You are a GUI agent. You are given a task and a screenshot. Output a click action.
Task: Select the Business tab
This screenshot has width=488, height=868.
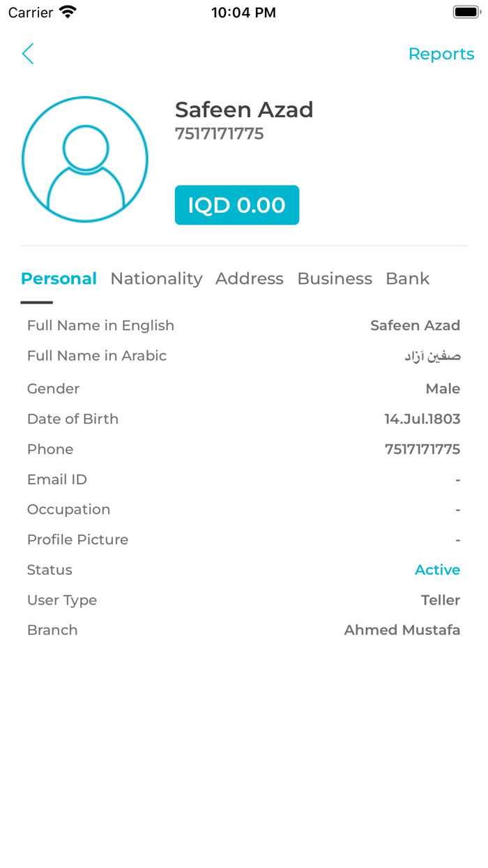[334, 278]
